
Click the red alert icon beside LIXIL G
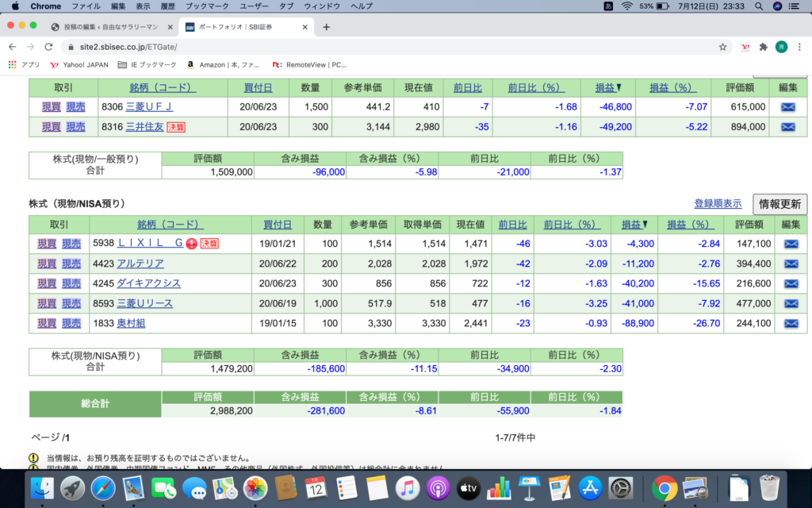[x=192, y=244]
